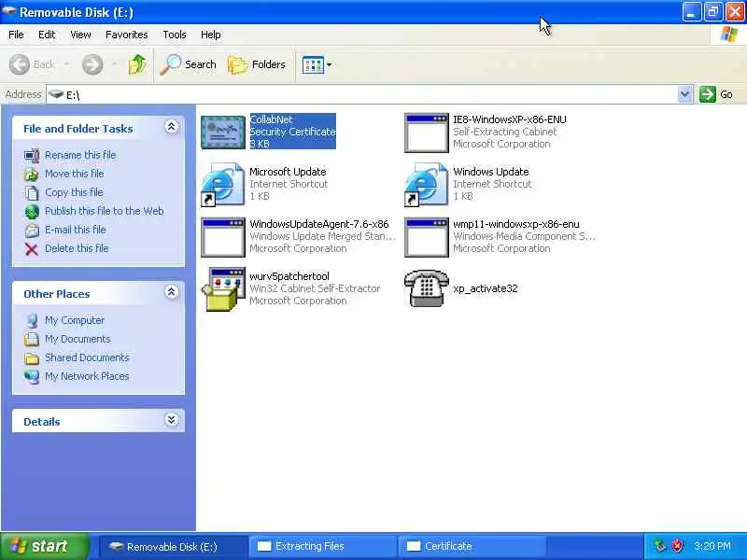This screenshot has width=747, height=560.
Task: Click the Move this file icon
Action: tap(32, 175)
